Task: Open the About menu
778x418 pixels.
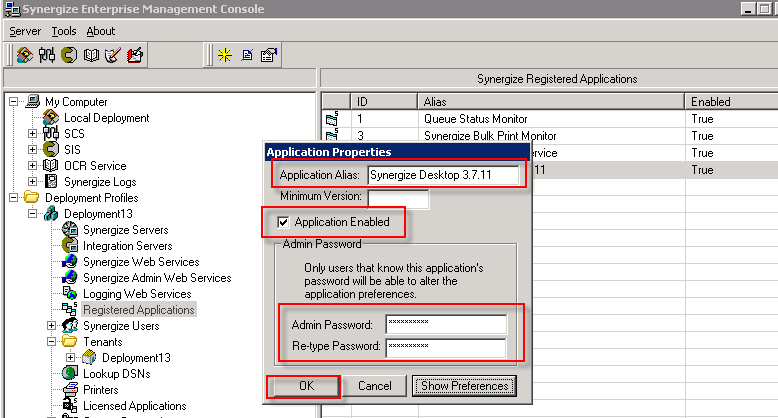Action: pyautogui.click(x=101, y=31)
